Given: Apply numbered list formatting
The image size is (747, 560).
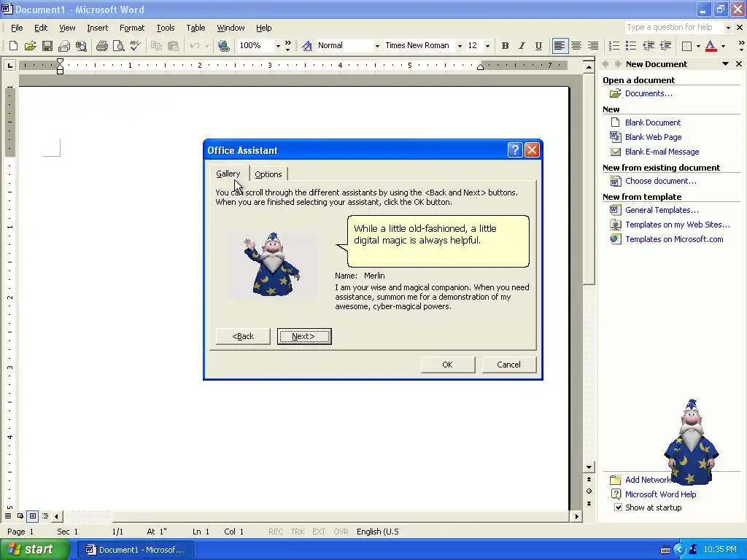Looking at the screenshot, I should pyautogui.click(x=614, y=46).
